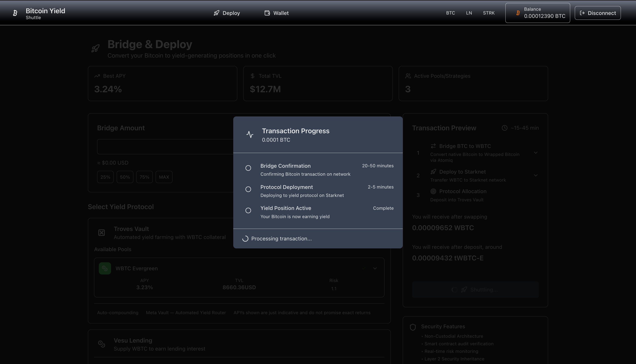Select the Yield Position Active step circle
Screen dimensions: 636x364
coord(248,211)
